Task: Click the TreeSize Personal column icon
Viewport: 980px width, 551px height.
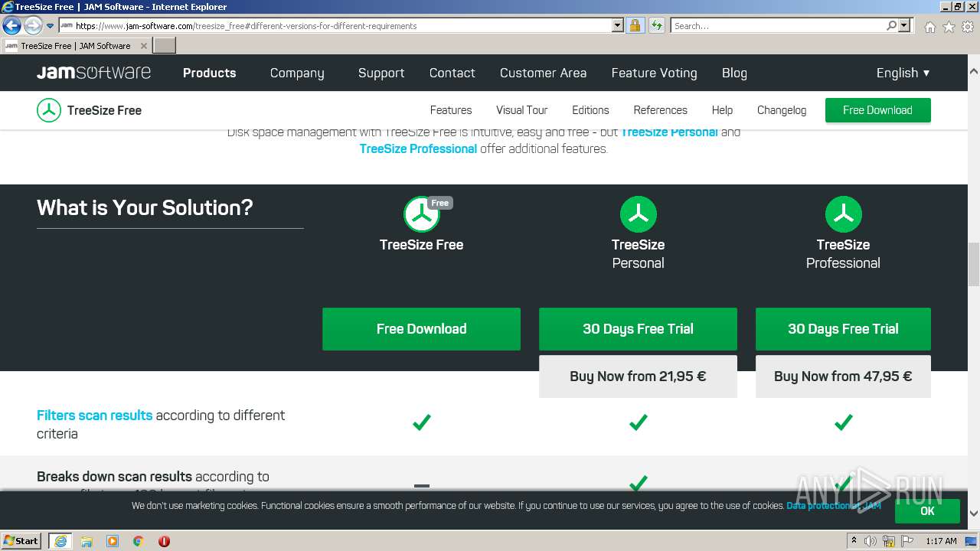Action: pos(638,214)
